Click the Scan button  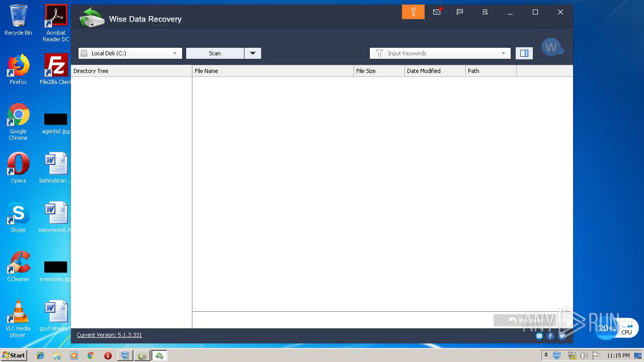click(215, 53)
